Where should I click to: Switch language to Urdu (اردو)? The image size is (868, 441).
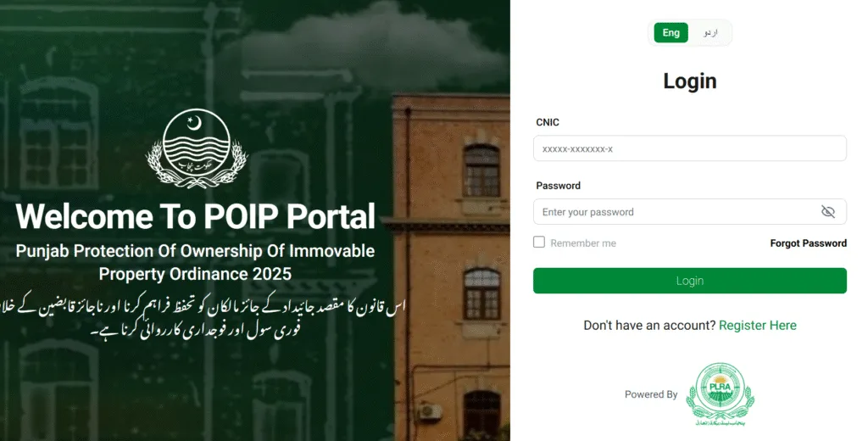710,33
